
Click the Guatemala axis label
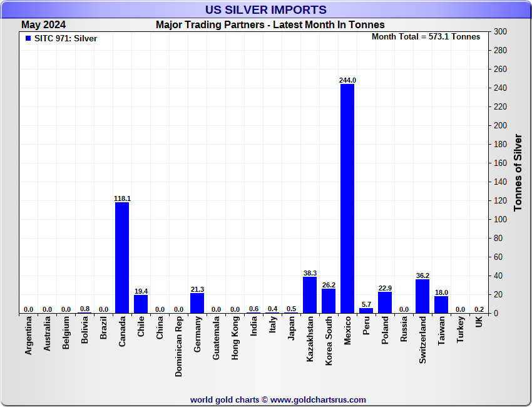coord(216,338)
